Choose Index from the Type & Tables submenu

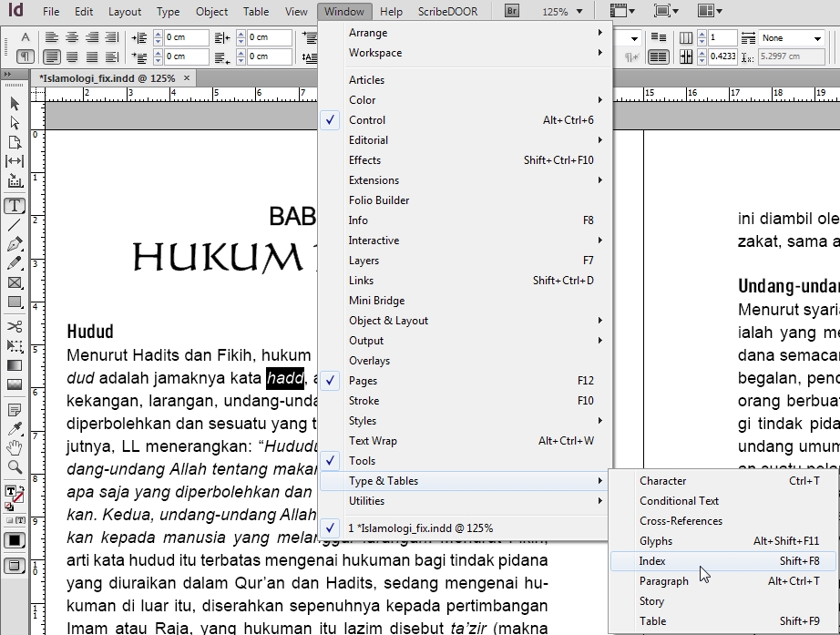(x=722, y=561)
